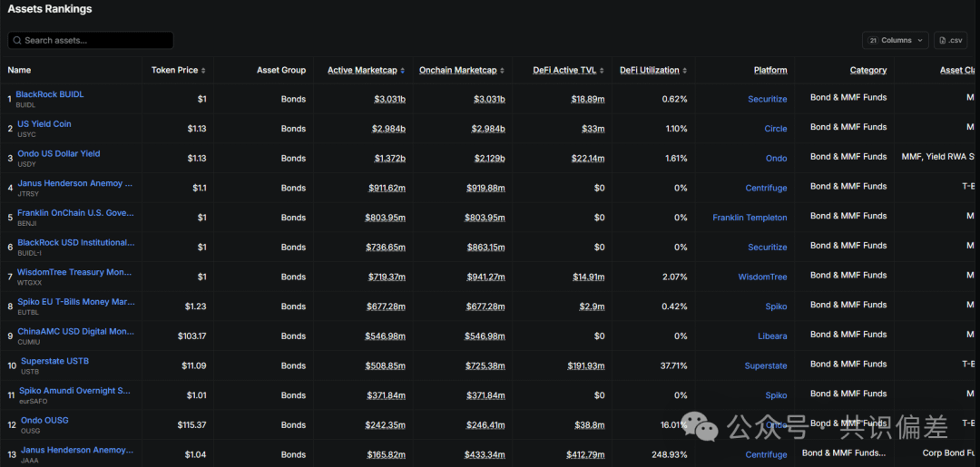Click the Asset Group column header
Screen dimensions: 980x467
pyautogui.click(x=281, y=71)
